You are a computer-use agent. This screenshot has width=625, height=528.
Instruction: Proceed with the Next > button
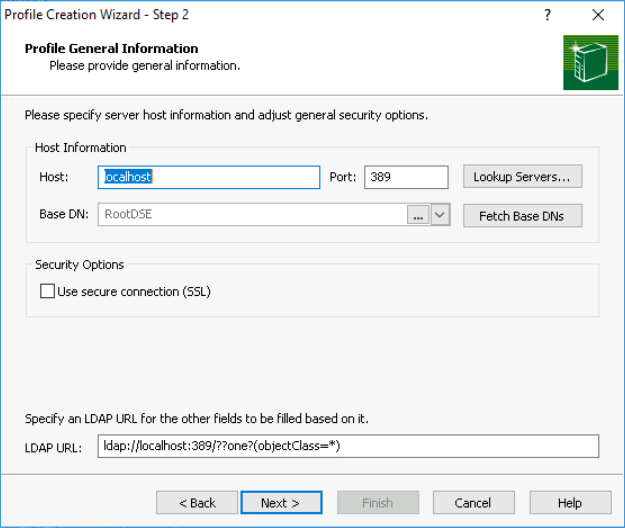281,503
